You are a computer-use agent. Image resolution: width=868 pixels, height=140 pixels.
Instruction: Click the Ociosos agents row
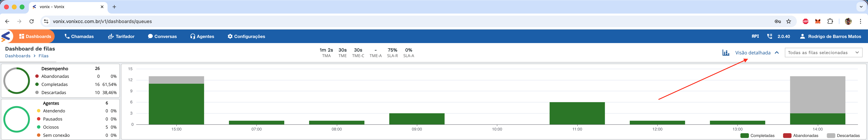[77, 127]
